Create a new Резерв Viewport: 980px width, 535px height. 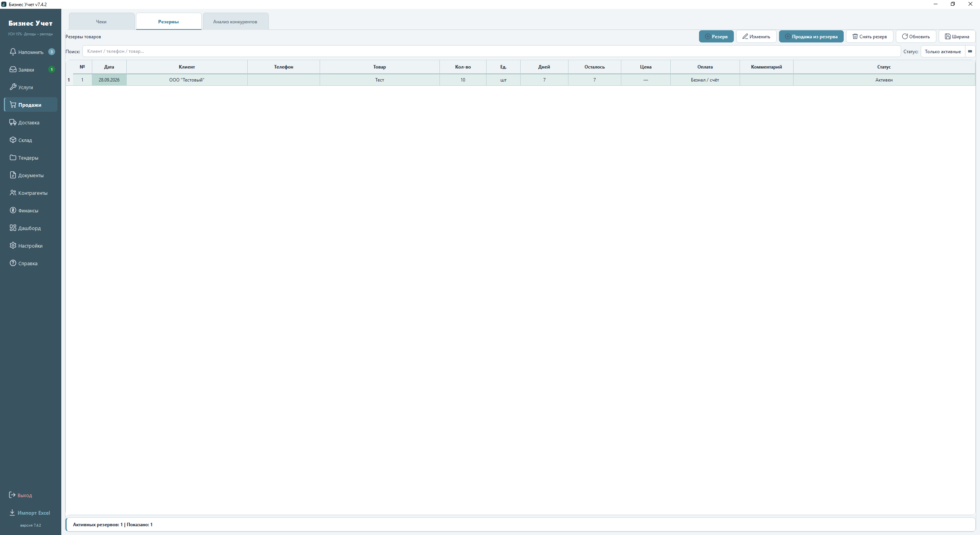click(716, 36)
